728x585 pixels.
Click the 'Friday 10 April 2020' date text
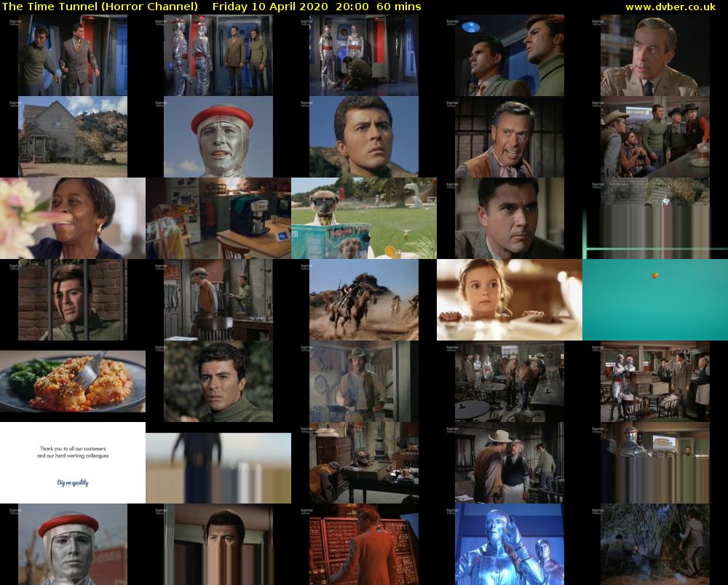coord(270,7)
